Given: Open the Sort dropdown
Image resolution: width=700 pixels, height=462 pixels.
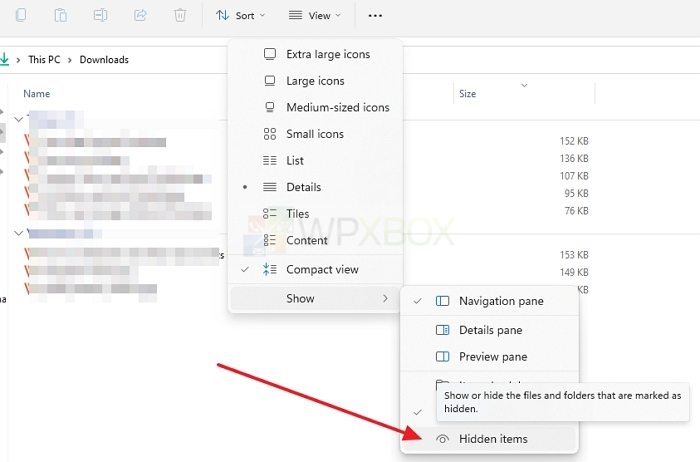Looking at the screenshot, I should (x=240, y=16).
